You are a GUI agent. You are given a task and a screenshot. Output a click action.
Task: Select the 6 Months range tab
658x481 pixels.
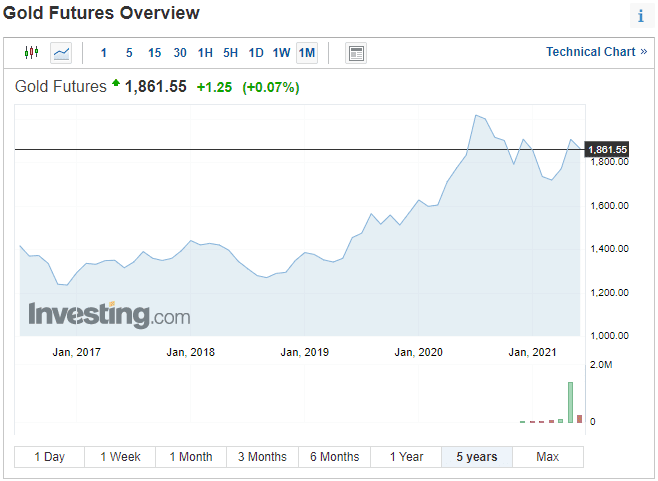click(334, 457)
